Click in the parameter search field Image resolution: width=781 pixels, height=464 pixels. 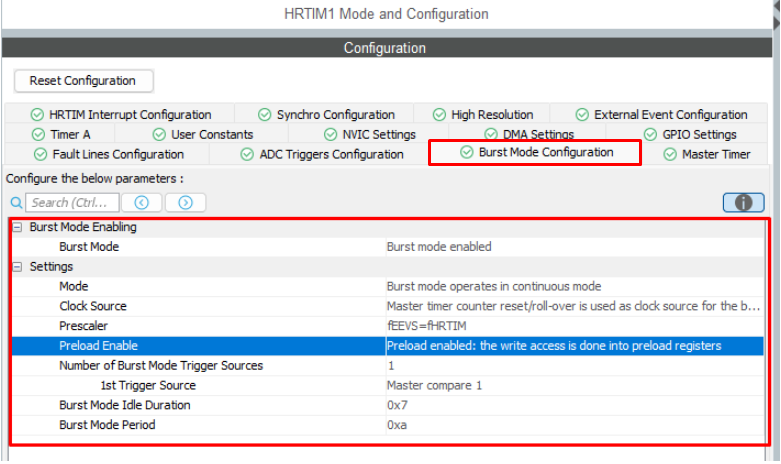point(73,203)
